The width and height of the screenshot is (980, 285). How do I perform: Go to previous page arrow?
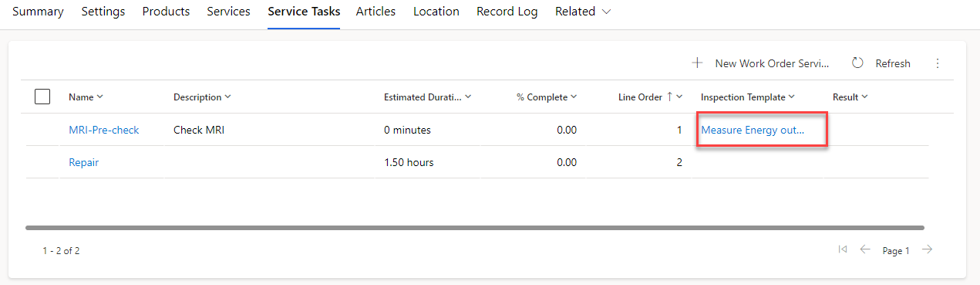click(865, 249)
